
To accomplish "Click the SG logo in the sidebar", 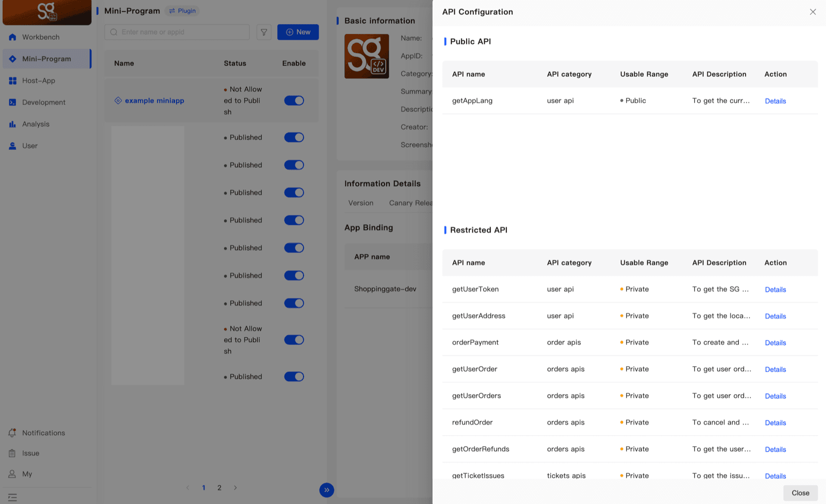I will point(47,12).
